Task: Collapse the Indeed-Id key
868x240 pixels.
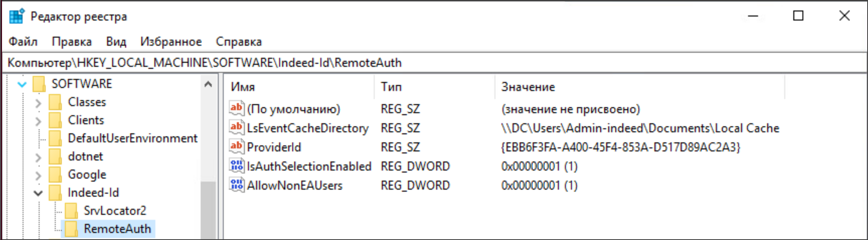Action: 38,193
